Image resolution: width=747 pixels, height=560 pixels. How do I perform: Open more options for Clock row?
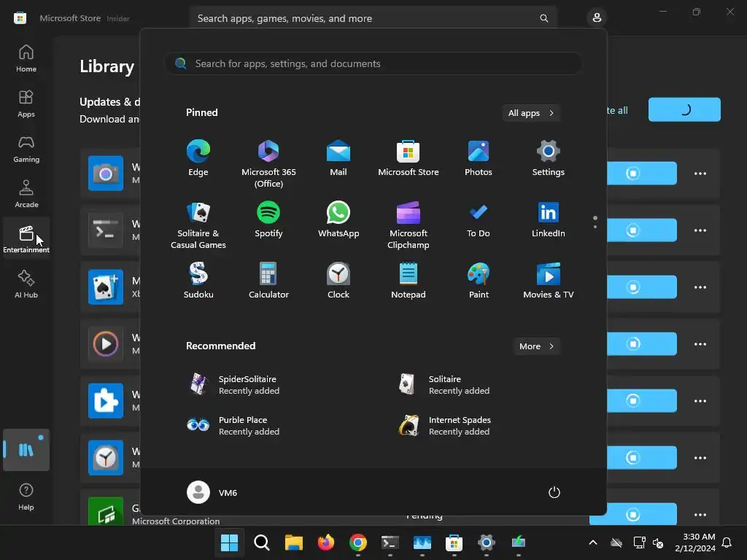[x=700, y=458]
